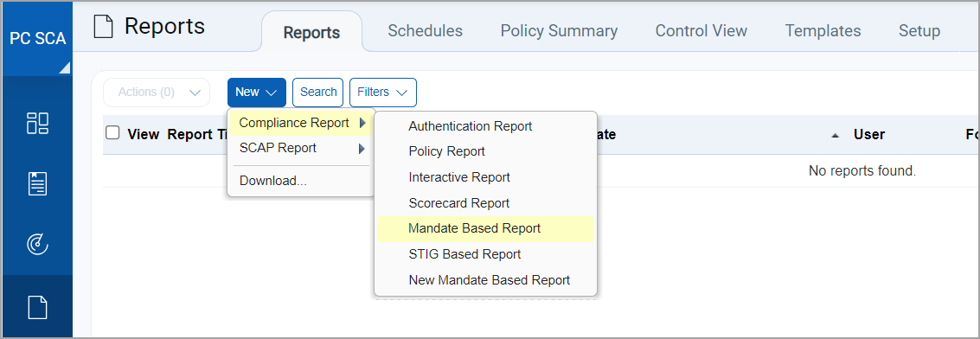Select Authentication Report
Screen dimensions: 980x339
[485, 126]
